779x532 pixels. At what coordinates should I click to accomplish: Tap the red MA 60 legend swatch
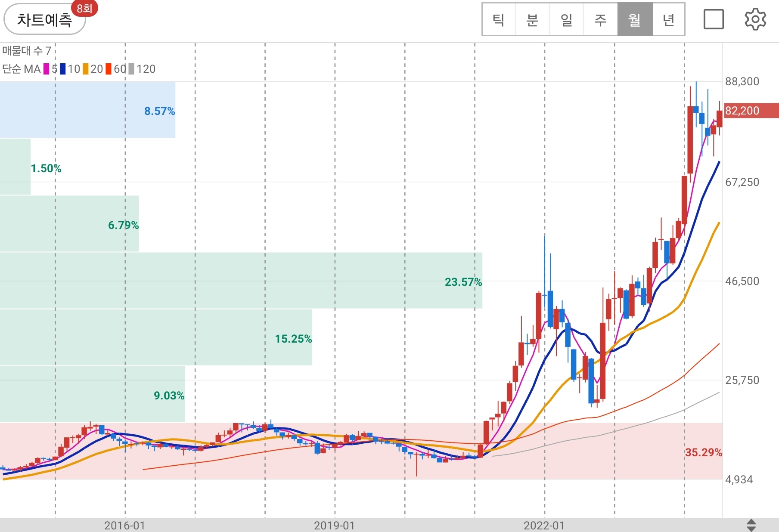[109, 69]
